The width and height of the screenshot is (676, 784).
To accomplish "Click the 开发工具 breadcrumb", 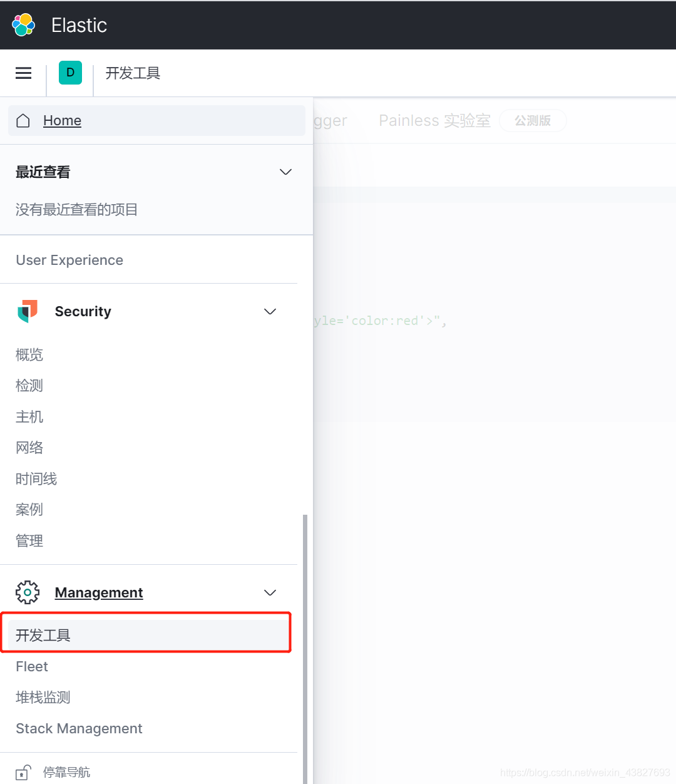I will coord(133,73).
